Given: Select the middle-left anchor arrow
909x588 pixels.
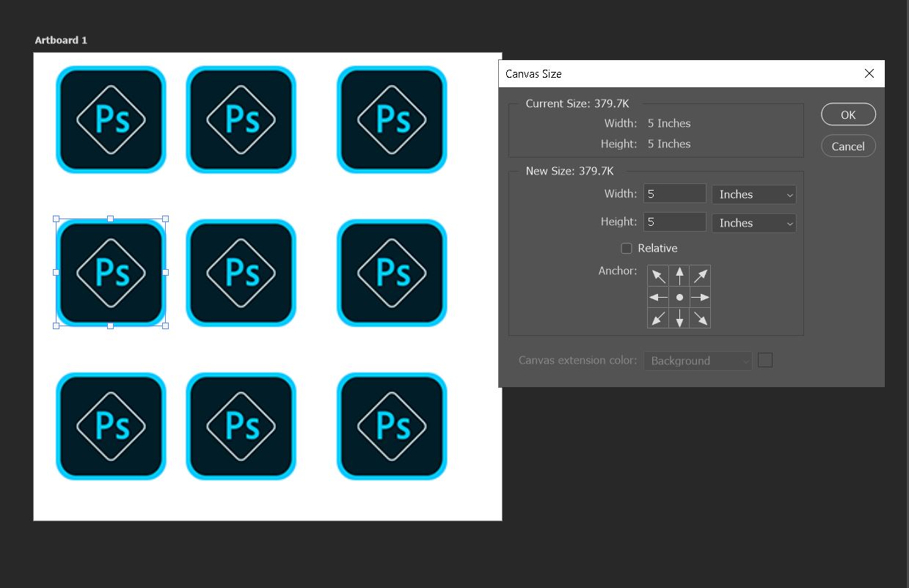Looking at the screenshot, I should [657, 296].
